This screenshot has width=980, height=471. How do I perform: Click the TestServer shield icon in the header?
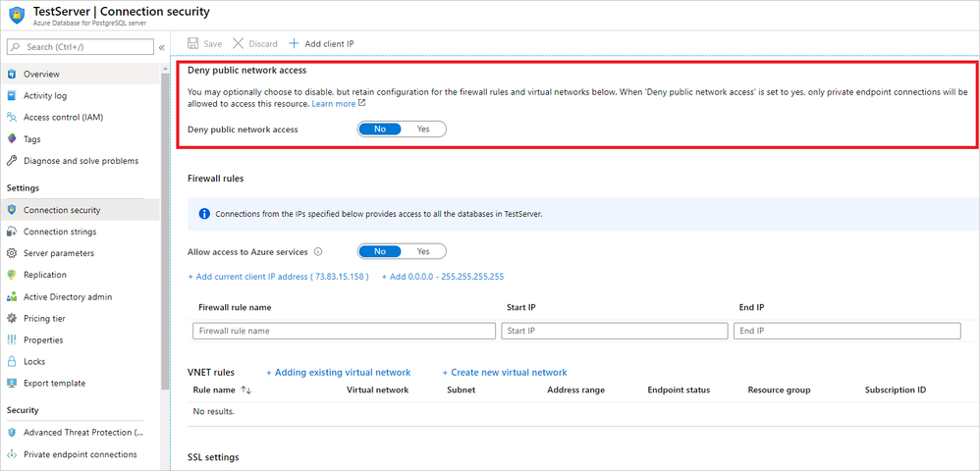(x=17, y=17)
